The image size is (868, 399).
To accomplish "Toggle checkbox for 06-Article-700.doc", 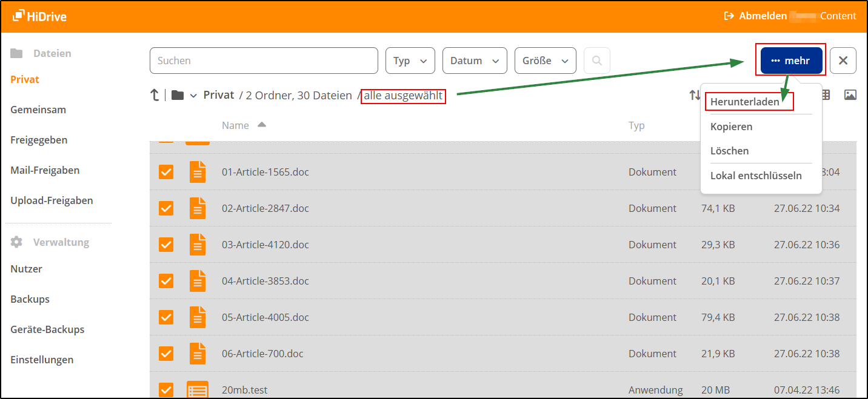I will pos(165,354).
